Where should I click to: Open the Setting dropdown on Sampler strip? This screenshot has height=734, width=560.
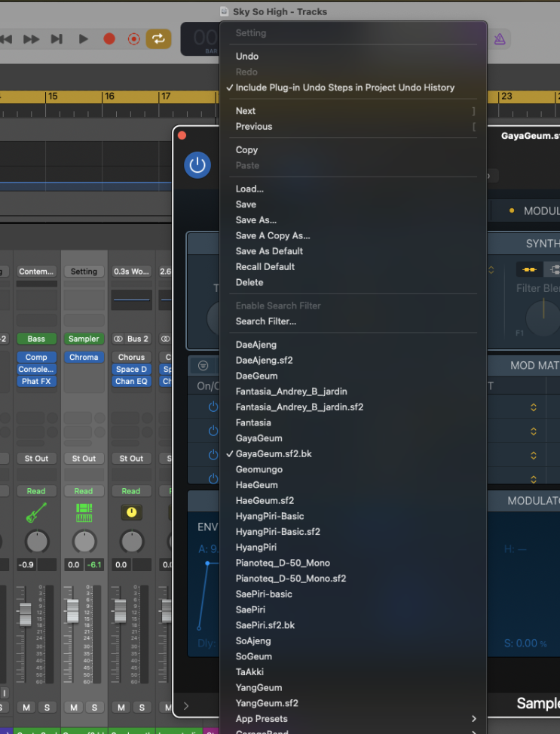click(84, 272)
